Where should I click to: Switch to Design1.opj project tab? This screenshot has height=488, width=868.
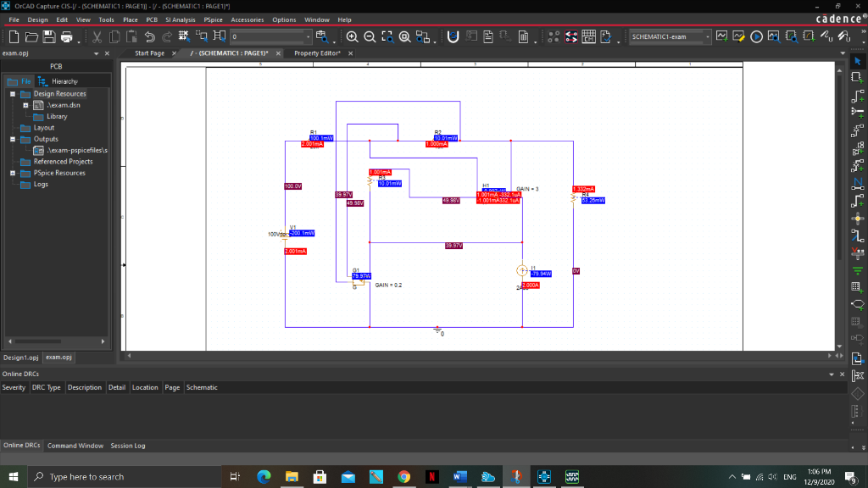pyautogui.click(x=21, y=358)
